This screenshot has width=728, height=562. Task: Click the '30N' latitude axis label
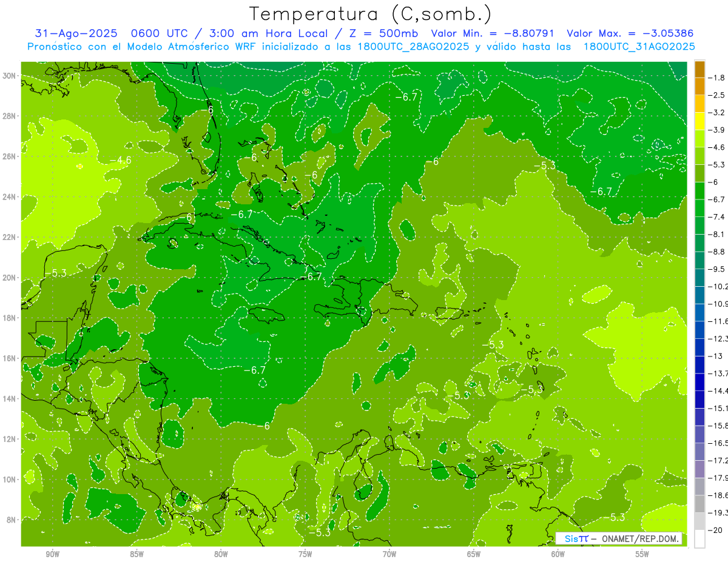[x=8, y=75]
